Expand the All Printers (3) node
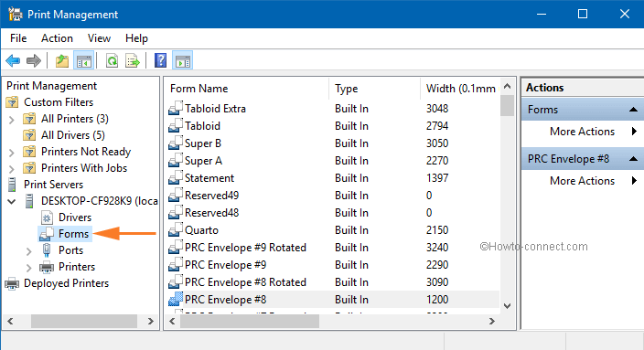 pyautogui.click(x=12, y=120)
